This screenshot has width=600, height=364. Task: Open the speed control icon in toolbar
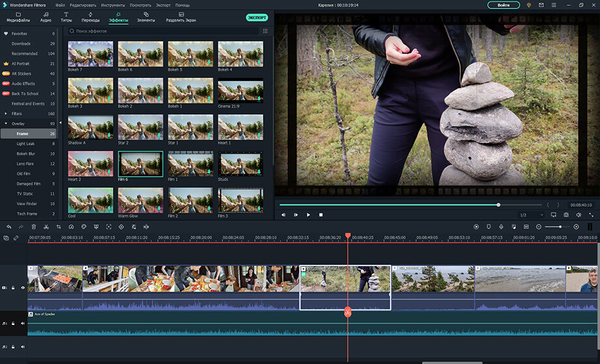click(71, 227)
